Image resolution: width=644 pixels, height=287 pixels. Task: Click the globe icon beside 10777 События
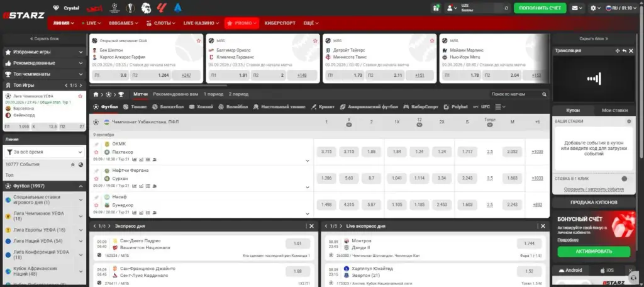pyautogui.click(x=81, y=164)
